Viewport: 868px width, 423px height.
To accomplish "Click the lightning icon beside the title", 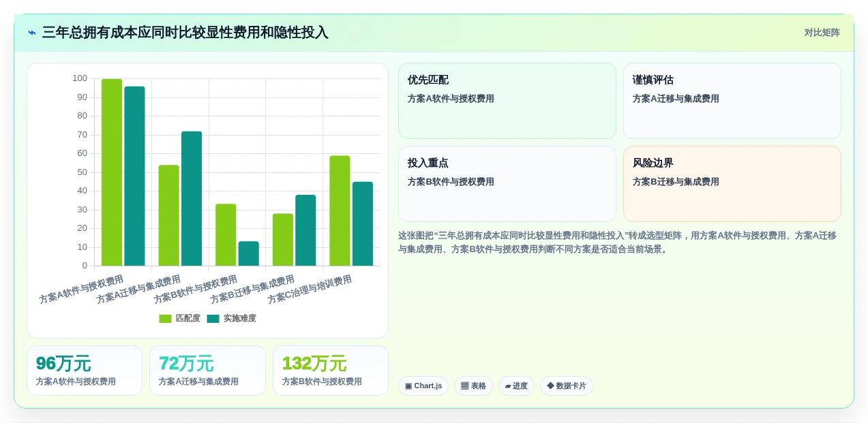I will tap(32, 33).
